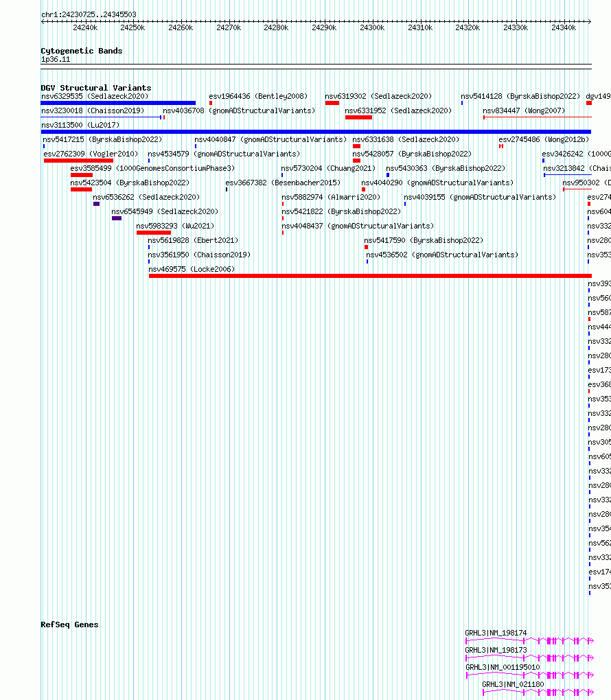Click GRHL3|NM_198174 transcript label
Viewport: 611px width, 700px height.
click(x=496, y=633)
